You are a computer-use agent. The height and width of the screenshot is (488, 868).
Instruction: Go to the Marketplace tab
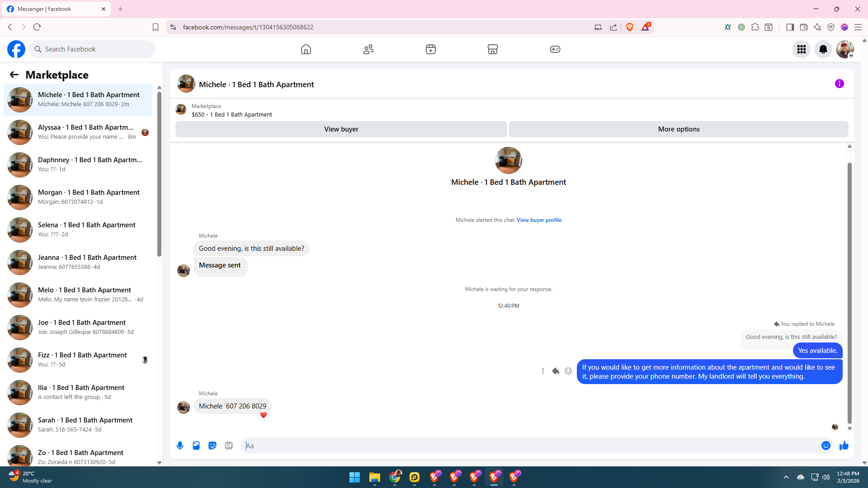pos(493,49)
